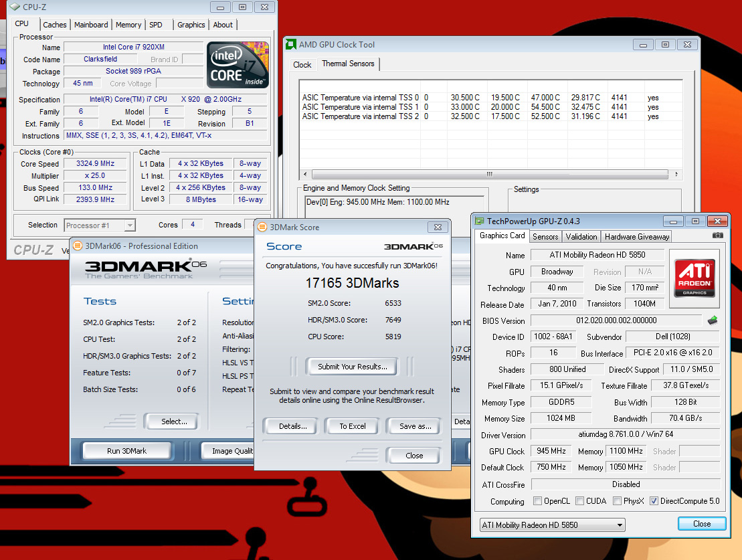This screenshot has width=742, height=560.
Task: Select the ASIC Temperature TSS 0 row
Action: tap(490, 98)
